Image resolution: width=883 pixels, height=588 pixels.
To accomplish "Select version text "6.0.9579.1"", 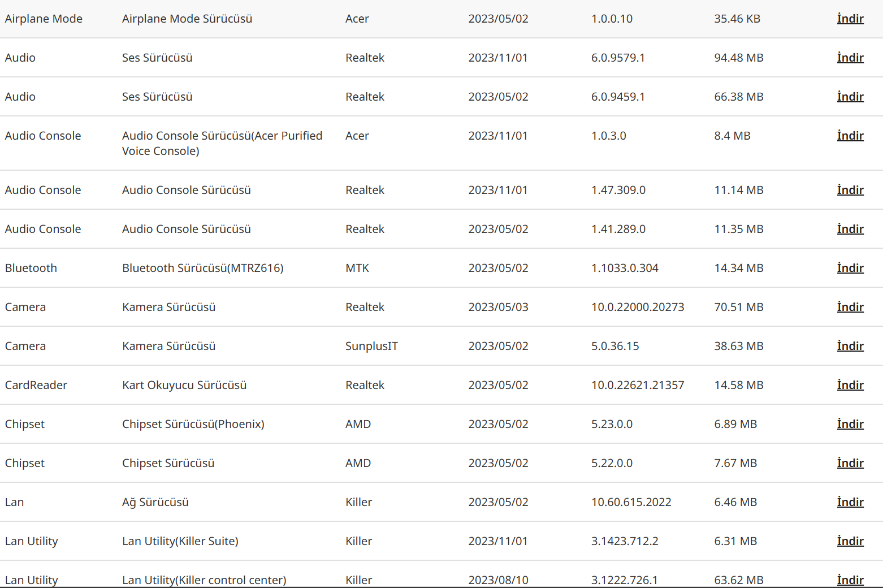I will (618, 58).
